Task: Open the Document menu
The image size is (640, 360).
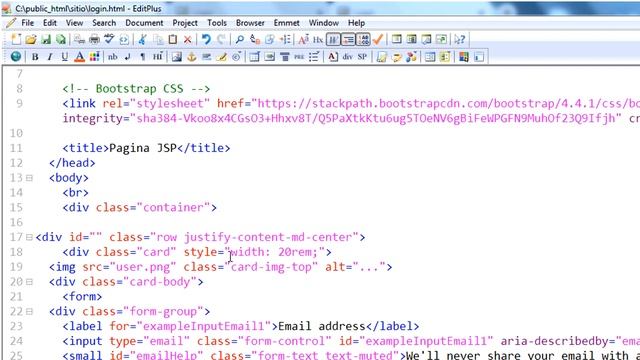Action: point(144,23)
